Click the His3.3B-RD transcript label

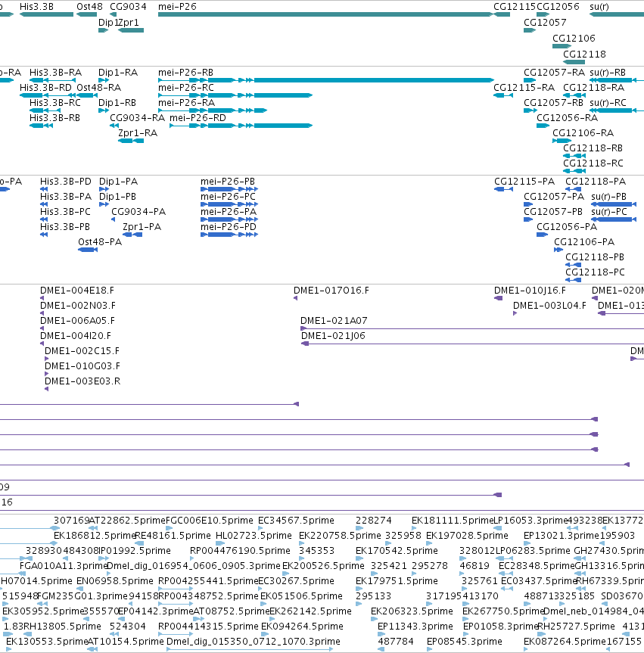[46, 88]
